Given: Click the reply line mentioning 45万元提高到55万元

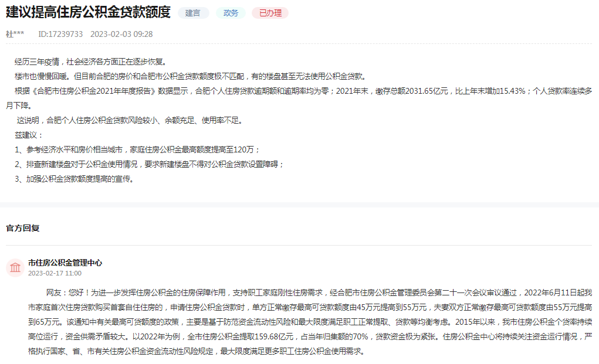Looking at the screenshot, I should pyautogui.click(x=310, y=307).
